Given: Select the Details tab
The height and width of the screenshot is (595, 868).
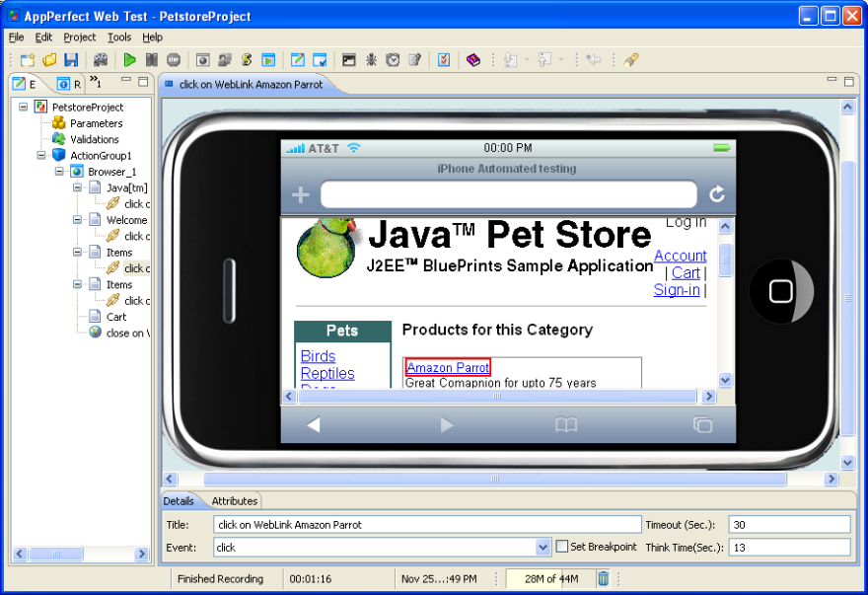Looking at the screenshot, I should coord(179,501).
